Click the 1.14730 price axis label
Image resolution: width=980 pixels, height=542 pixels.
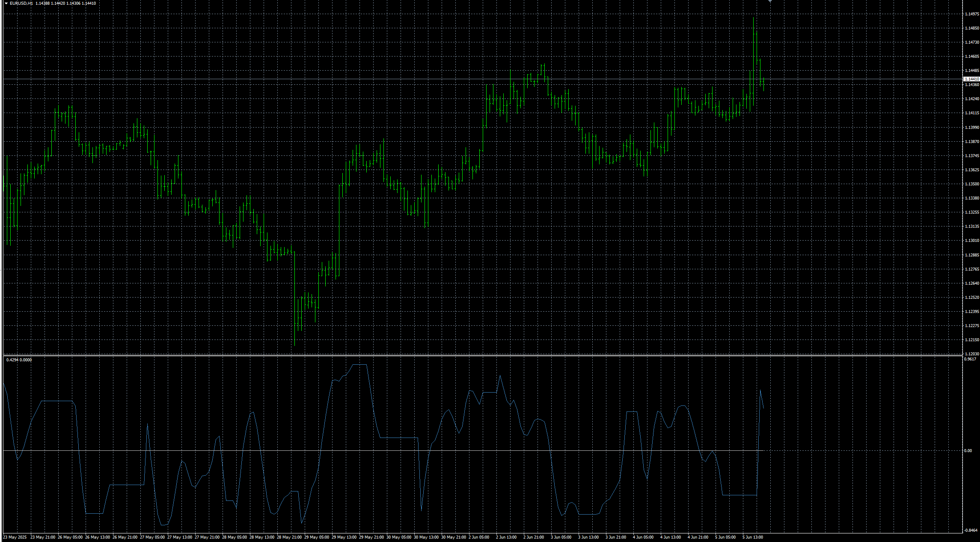pyautogui.click(x=972, y=42)
